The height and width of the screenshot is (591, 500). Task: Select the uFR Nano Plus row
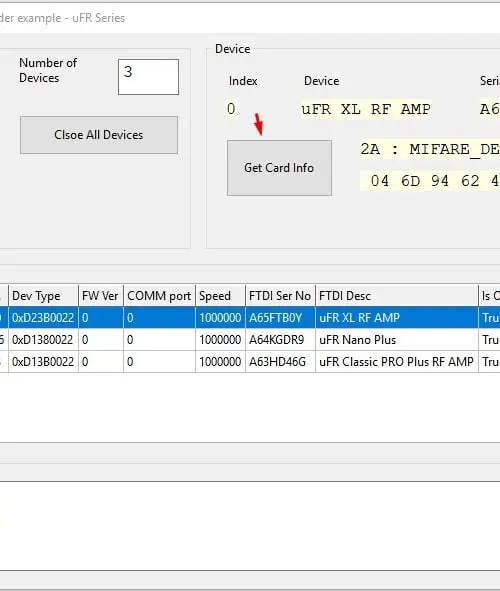250,340
